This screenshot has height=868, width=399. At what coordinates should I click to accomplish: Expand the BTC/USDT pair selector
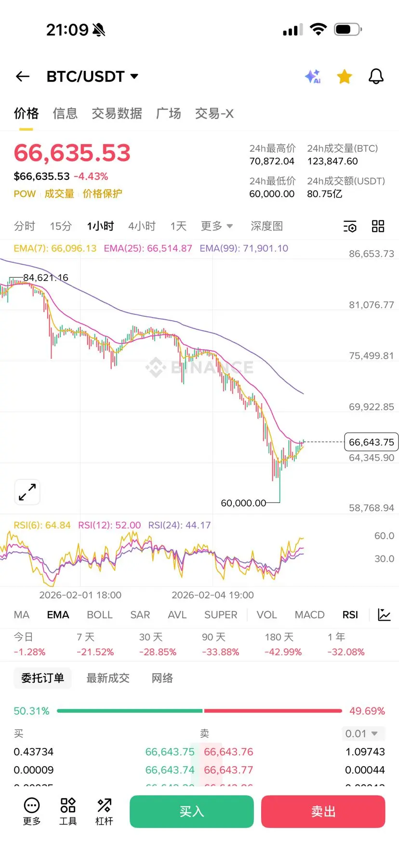coord(93,76)
